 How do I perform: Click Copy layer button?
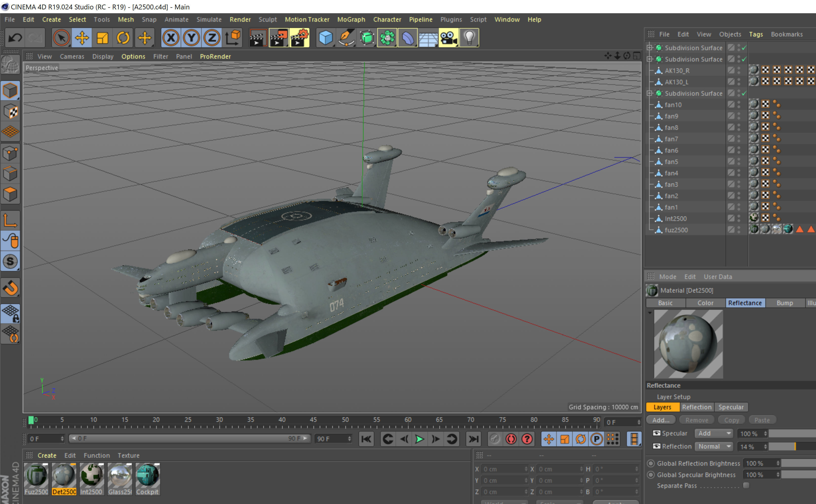(731, 420)
